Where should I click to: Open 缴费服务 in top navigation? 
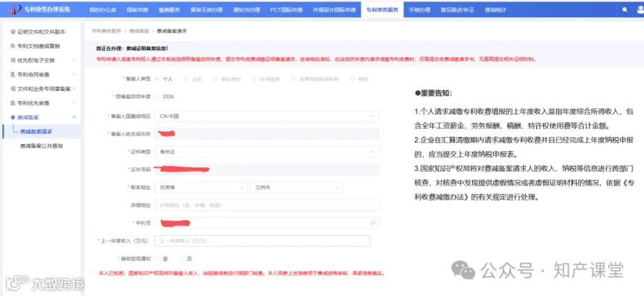point(168,9)
